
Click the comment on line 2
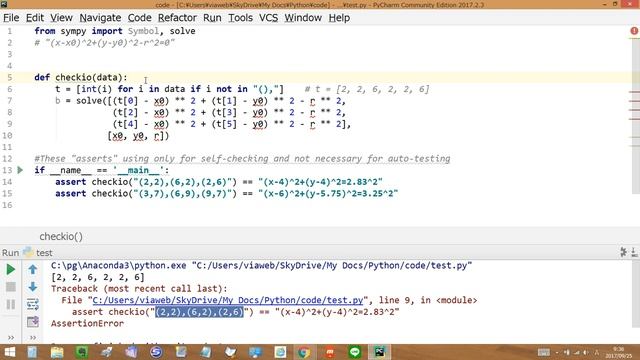pos(104,42)
